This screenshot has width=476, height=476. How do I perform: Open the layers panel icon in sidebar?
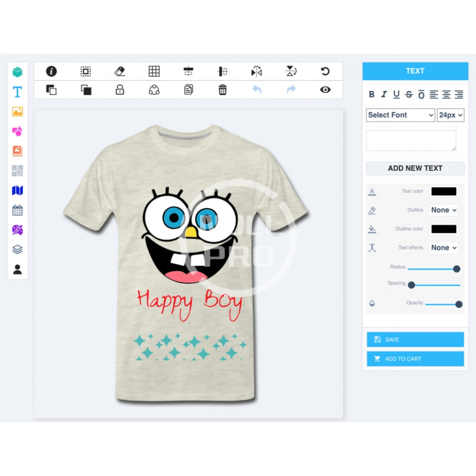point(18,249)
